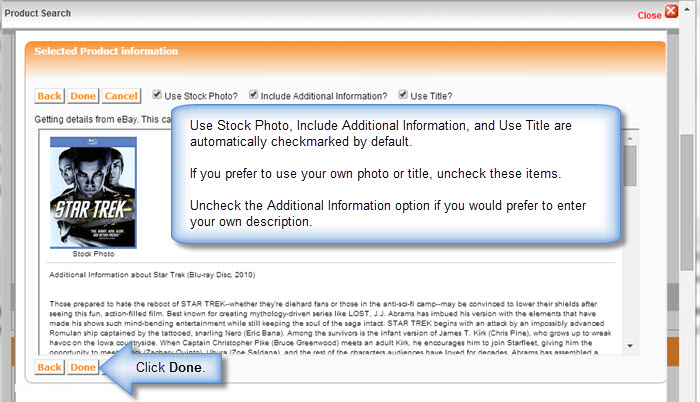Viewport: 700px width, 402px height.
Task: Click the bottom Back button
Action: [x=50, y=367]
